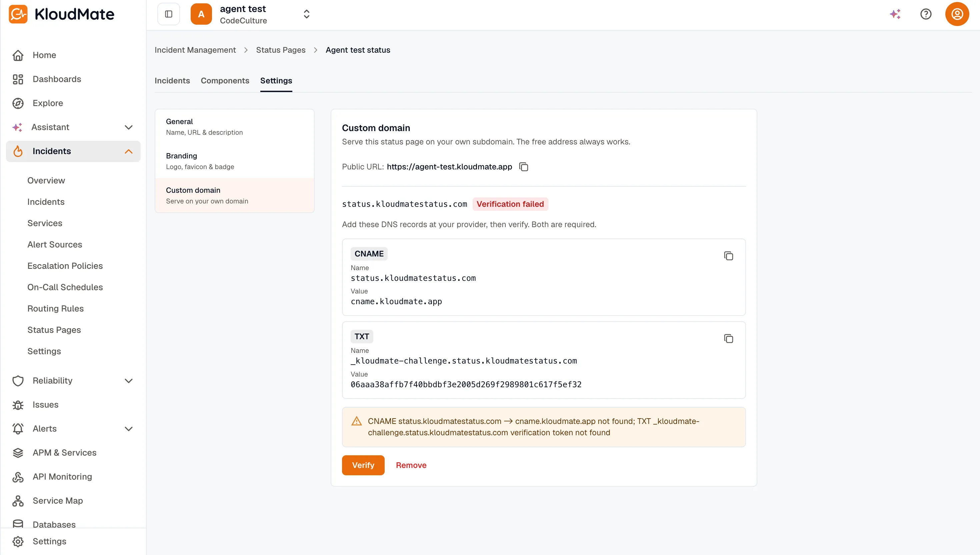The width and height of the screenshot is (980, 555).
Task: Click the APM & Services layers icon
Action: coord(18,453)
